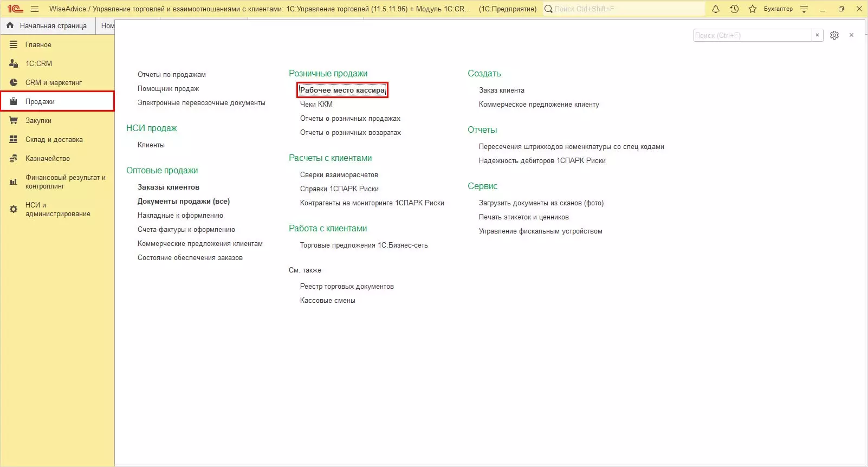Open Клиенты under НСИ продаж
Screen dimensions: 868x467
pyautogui.click(x=151, y=145)
